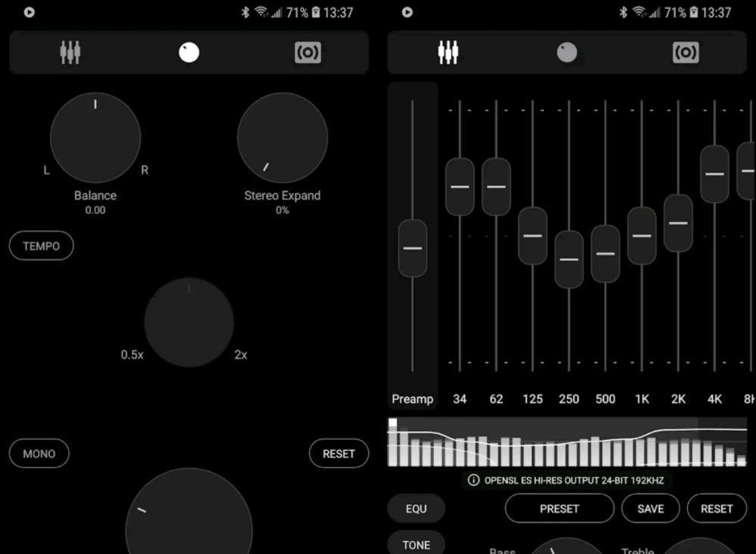Click the 2K frequency label

pos(678,399)
